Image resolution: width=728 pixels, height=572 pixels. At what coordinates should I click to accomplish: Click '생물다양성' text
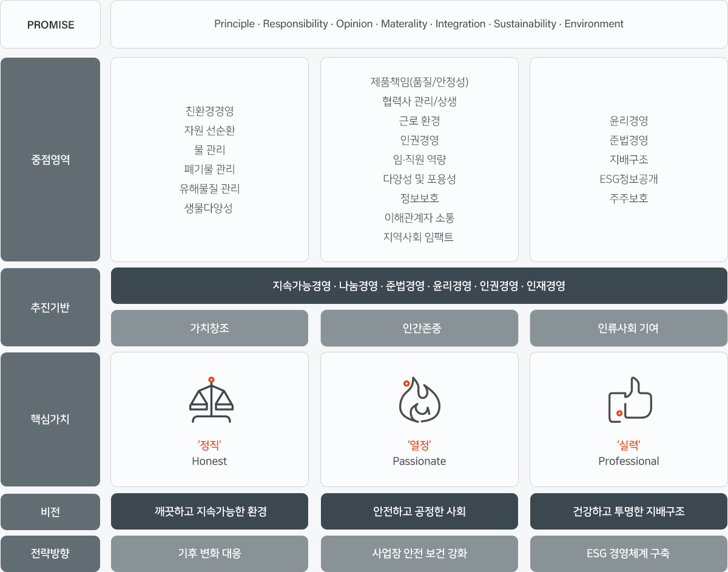tap(209, 208)
